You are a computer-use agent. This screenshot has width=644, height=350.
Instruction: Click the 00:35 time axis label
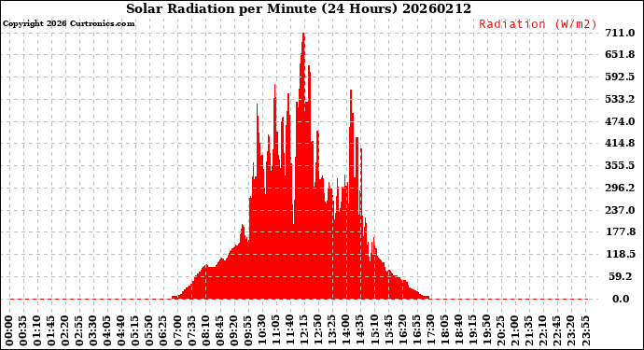[23, 331]
